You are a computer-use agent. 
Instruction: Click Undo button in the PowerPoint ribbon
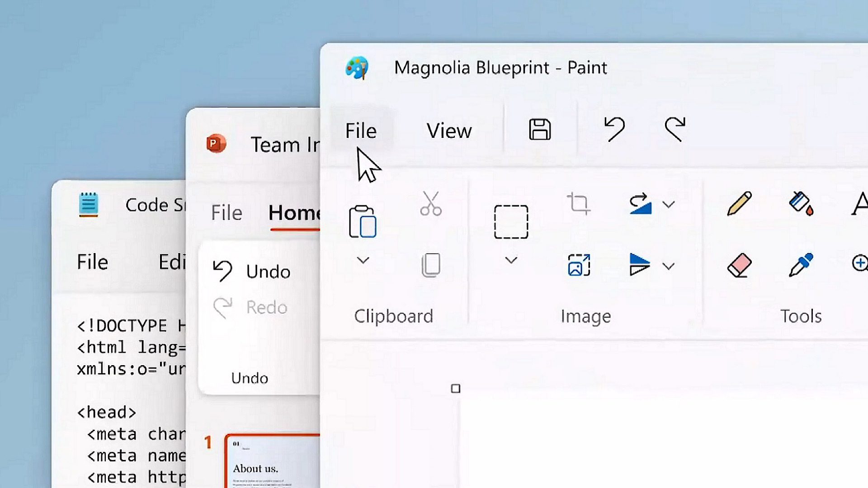(252, 272)
